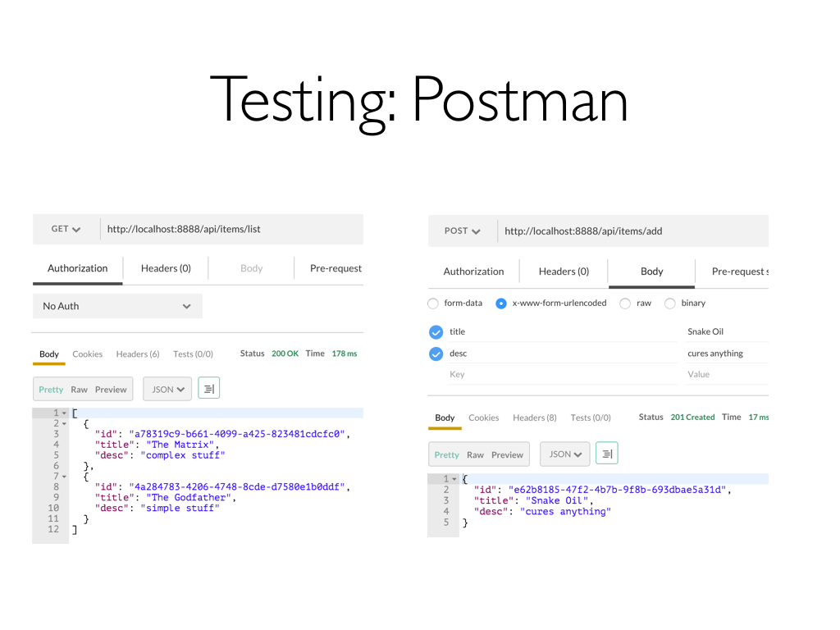Select Pretty view in GET response
The image size is (840, 630).
[x=51, y=390]
